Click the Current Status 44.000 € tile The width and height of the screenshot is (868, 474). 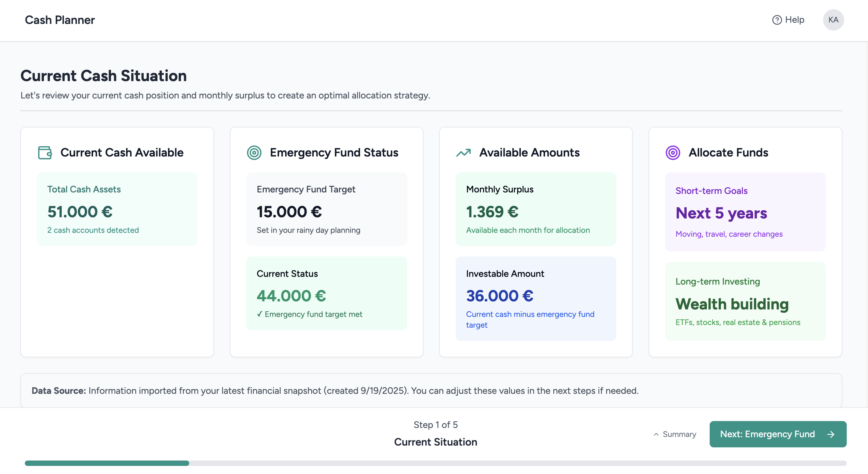click(326, 293)
